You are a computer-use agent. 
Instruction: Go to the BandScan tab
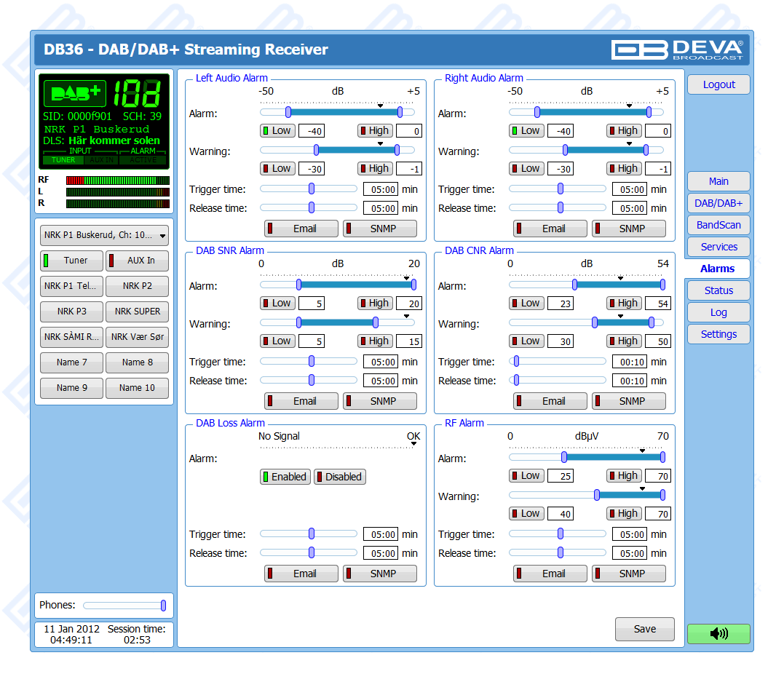[718, 225]
